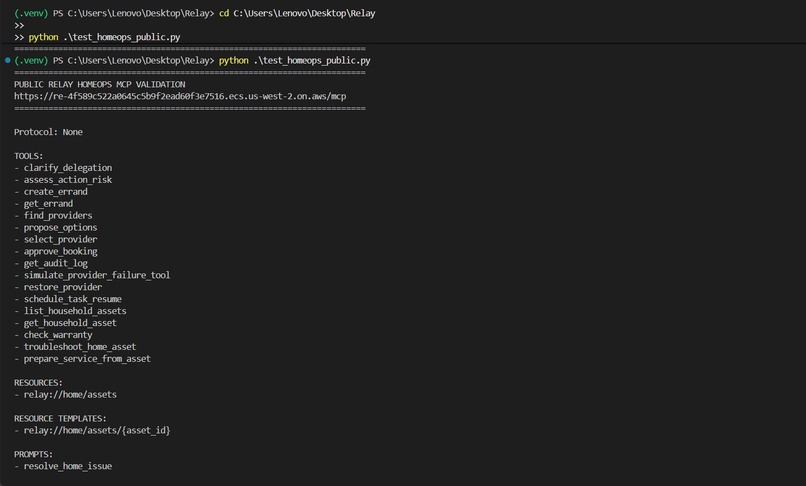Image resolution: width=806 pixels, height=486 pixels.
Task: Click 'propose_options' tool entry
Action: click(x=61, y=227)
